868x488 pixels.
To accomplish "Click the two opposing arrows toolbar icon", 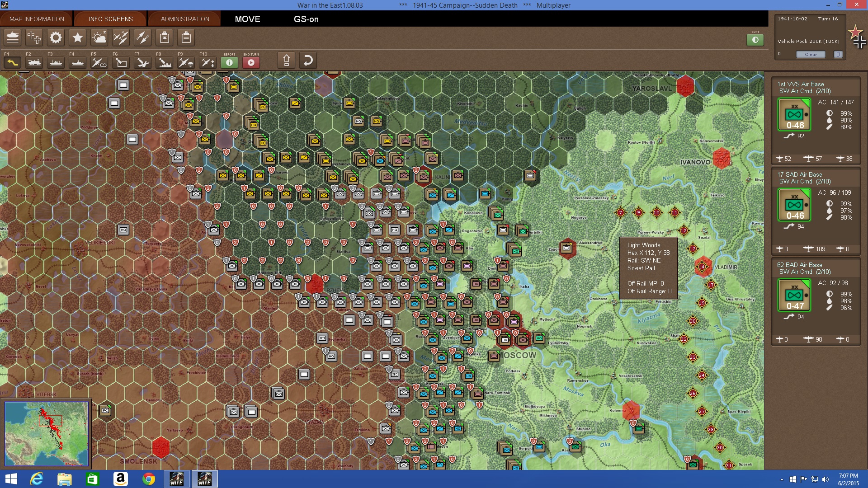I will coord(142,38).
